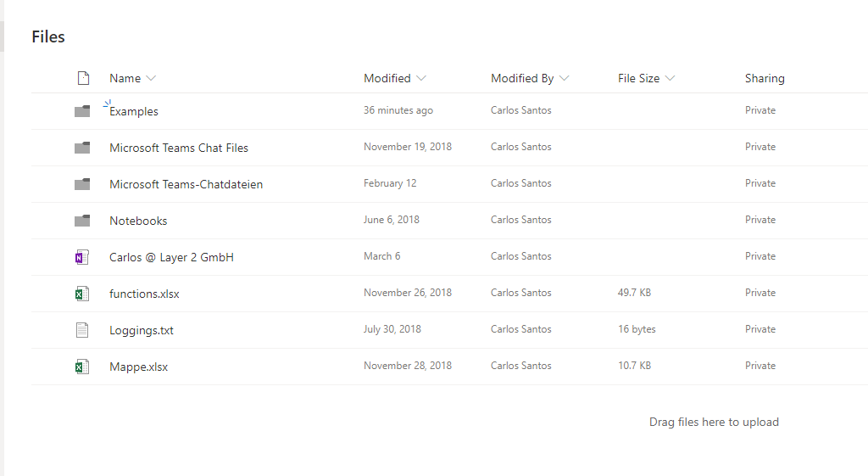Open the File Size column dropdown

click(x=670, y=78)
